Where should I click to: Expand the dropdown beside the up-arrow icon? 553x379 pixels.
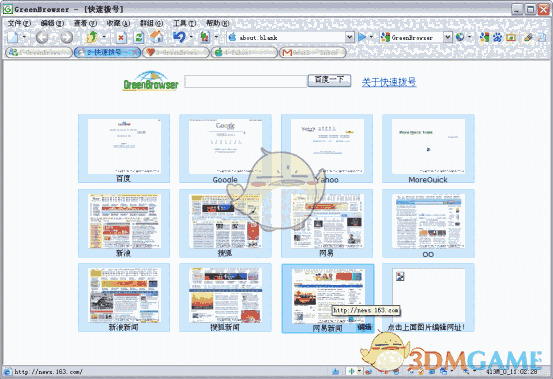pos(104,37)
